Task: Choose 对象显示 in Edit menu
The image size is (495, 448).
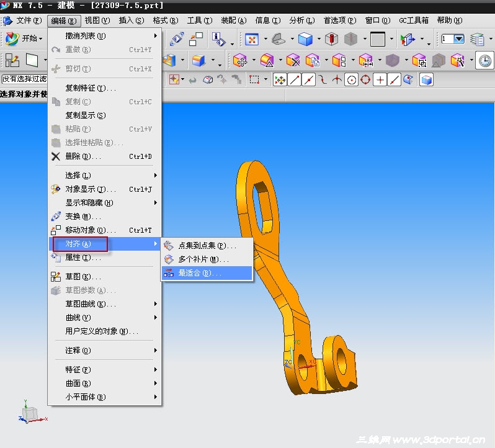Action: (104, 189)
